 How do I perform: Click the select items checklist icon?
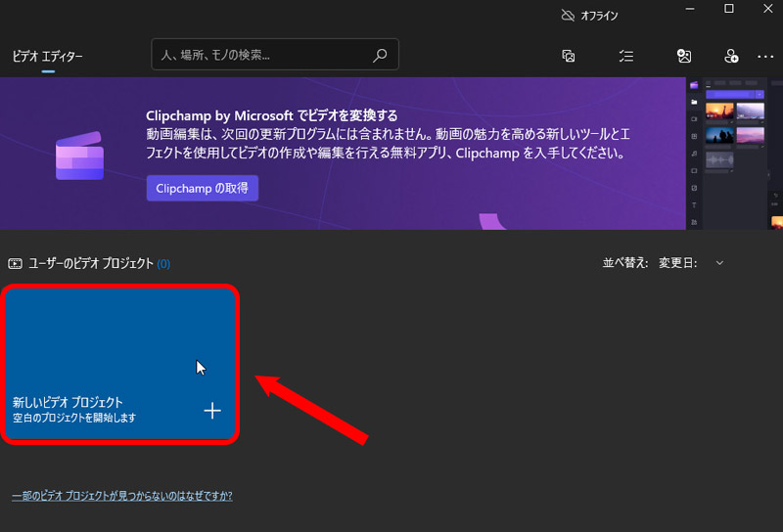(626, 57)
